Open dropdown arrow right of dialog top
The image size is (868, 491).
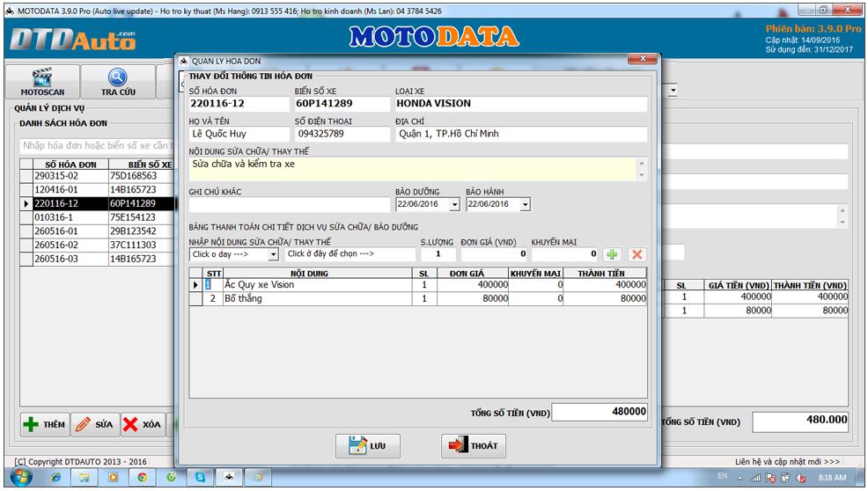[673, 91]
